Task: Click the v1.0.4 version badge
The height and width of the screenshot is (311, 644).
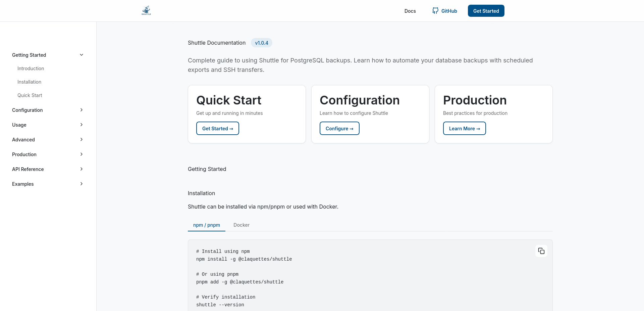Action: (261, 43)
